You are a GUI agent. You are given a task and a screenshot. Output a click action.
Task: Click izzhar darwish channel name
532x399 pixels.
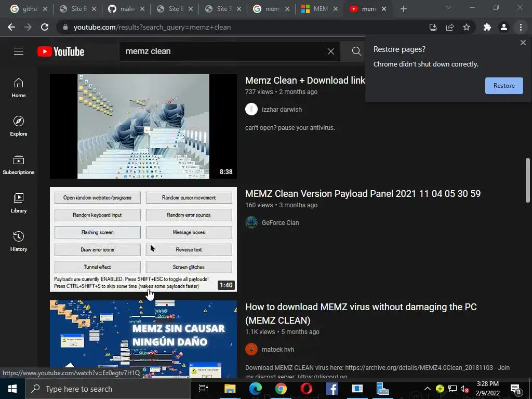(282, 110)
